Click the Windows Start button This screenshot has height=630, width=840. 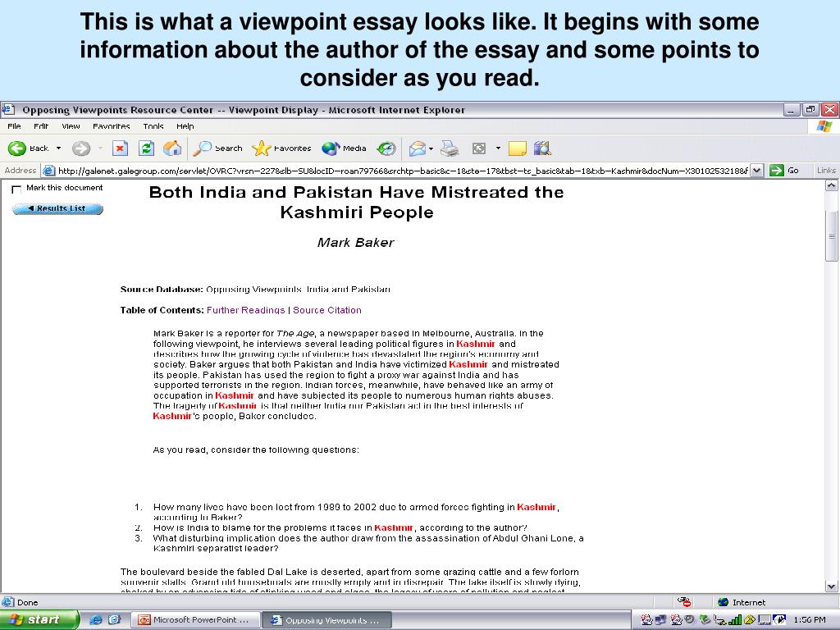[x=39, y=620]
